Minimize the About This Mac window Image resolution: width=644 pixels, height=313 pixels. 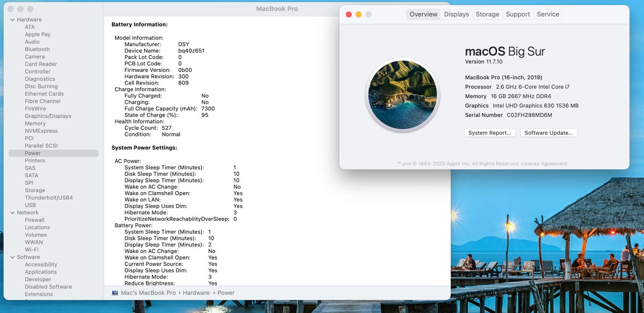(359, 14)
